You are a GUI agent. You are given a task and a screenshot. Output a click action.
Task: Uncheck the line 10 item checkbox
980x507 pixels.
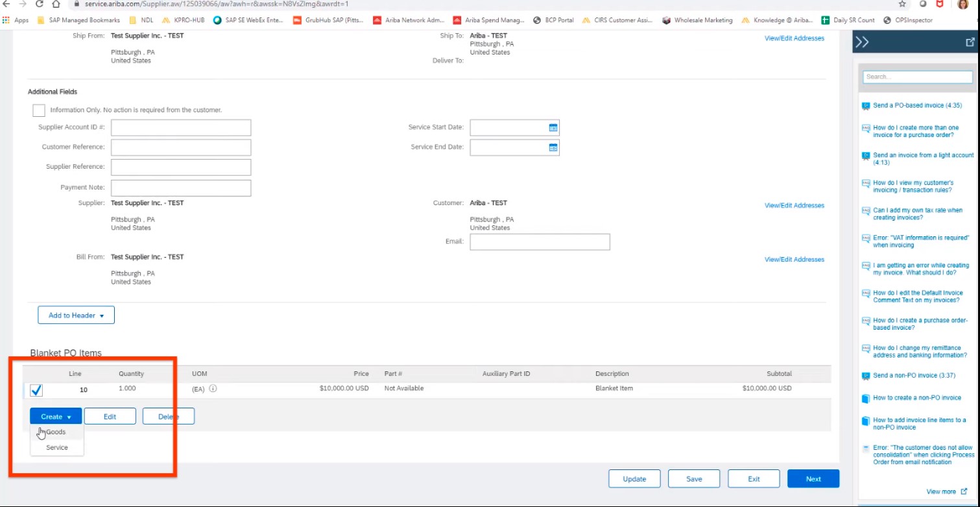click(36, 390)
